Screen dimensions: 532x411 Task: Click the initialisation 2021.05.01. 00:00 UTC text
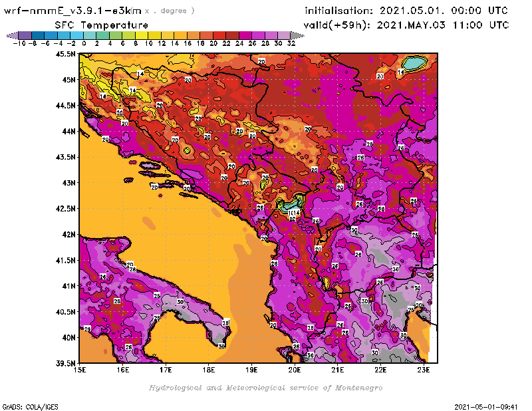[406, 11]
